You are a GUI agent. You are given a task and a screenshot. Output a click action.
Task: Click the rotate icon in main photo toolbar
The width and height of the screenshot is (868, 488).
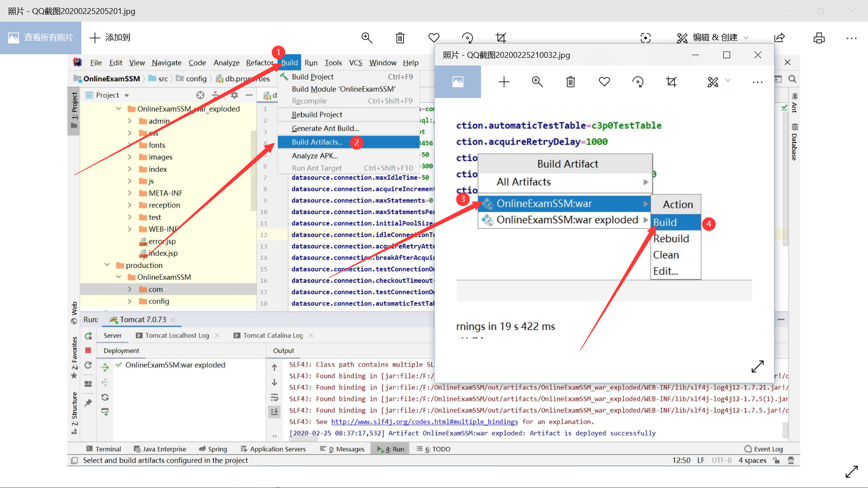click(467, 38)
